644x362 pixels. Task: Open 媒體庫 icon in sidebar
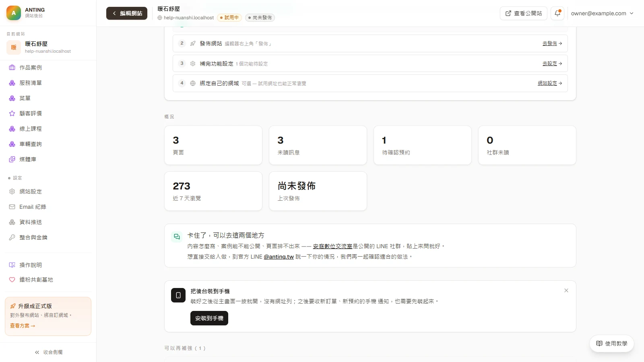point(12,159)
